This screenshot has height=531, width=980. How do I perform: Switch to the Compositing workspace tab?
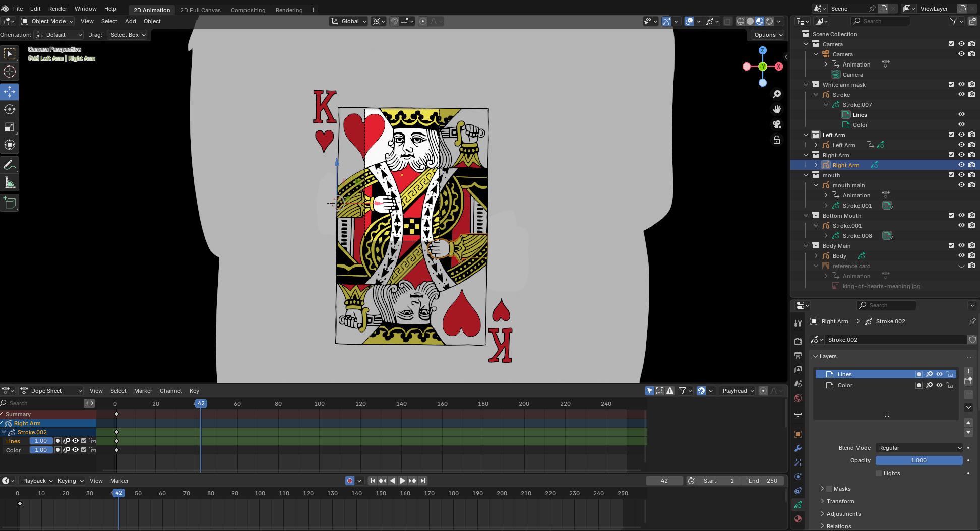(x=248, y=10)
